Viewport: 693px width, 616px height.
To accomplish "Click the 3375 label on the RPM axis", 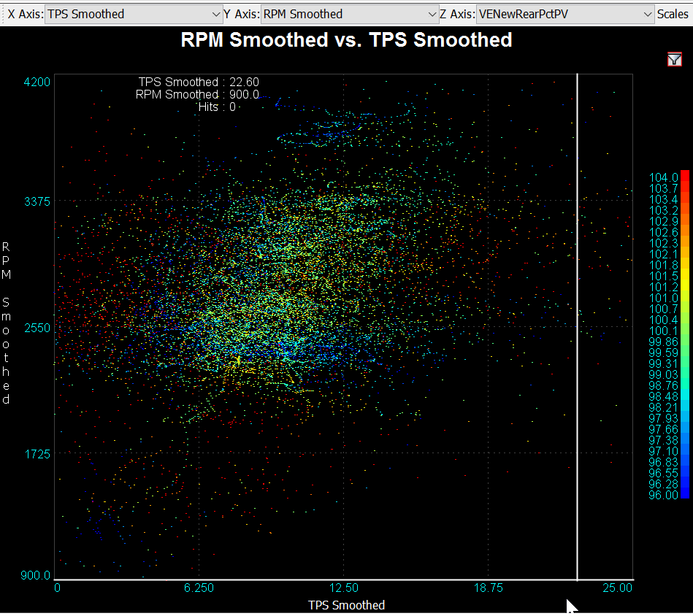I will click(x=36, y=201).
